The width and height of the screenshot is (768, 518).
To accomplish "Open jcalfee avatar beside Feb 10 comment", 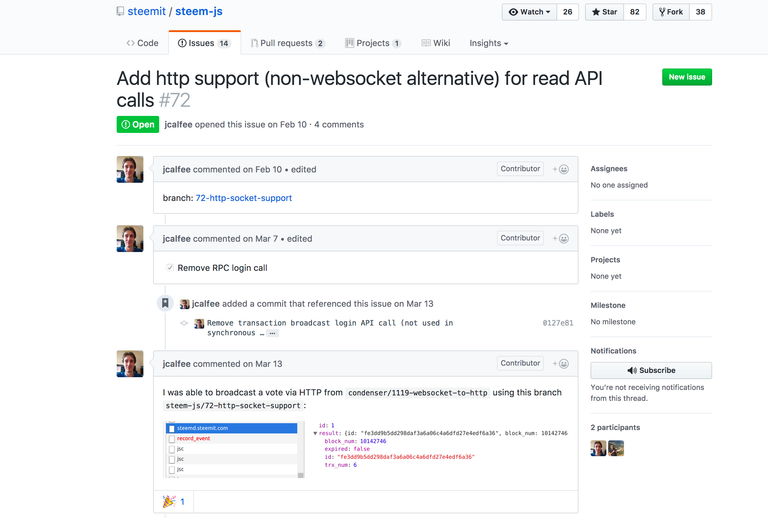I will click(130, 169).
